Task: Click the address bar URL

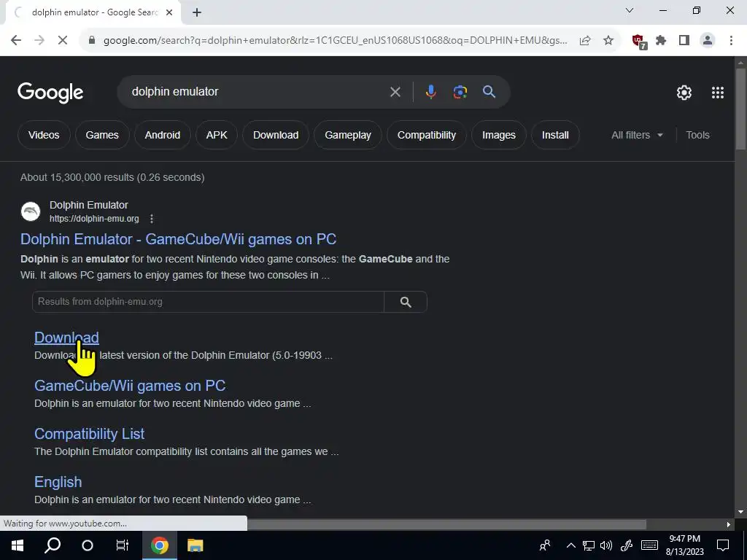Action: (335, 41)
